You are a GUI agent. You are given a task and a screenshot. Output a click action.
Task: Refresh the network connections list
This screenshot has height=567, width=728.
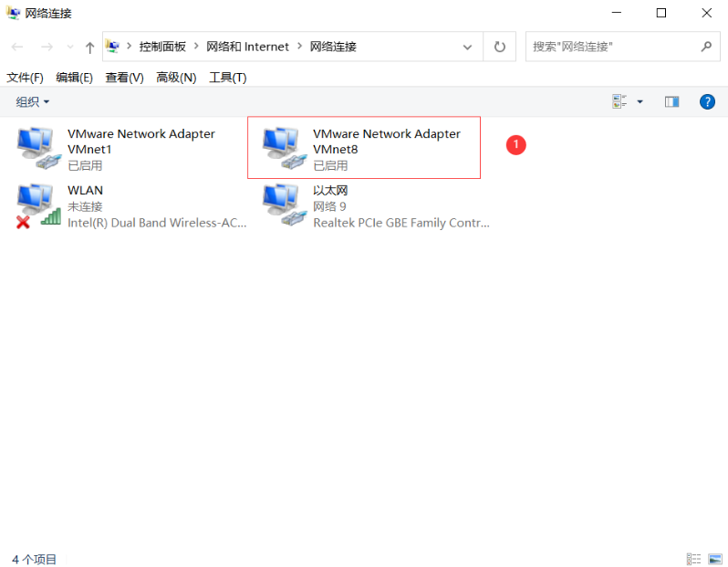[x=500, y=47]
